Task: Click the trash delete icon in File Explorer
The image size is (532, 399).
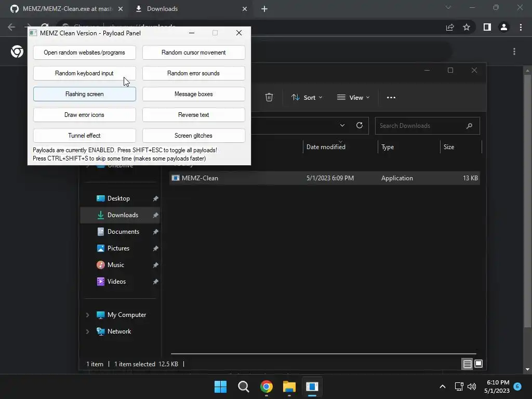Action: point(269,97)
